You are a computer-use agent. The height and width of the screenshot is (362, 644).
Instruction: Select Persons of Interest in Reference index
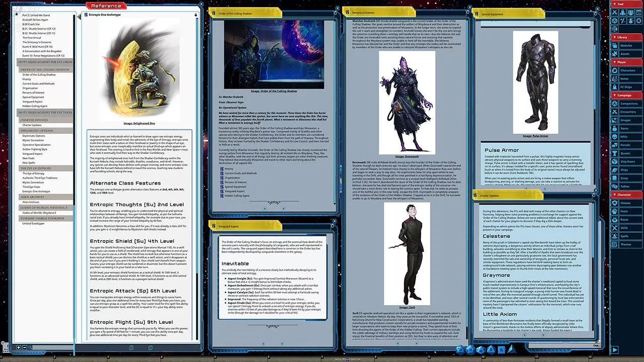click(x=33, y=93)
